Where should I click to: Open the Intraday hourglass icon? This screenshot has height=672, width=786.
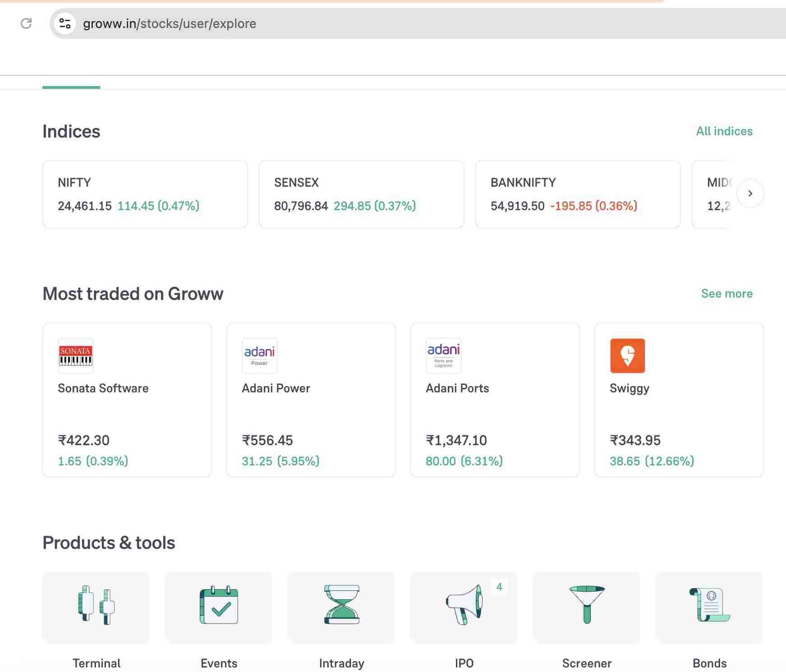(x=341, y=605)
